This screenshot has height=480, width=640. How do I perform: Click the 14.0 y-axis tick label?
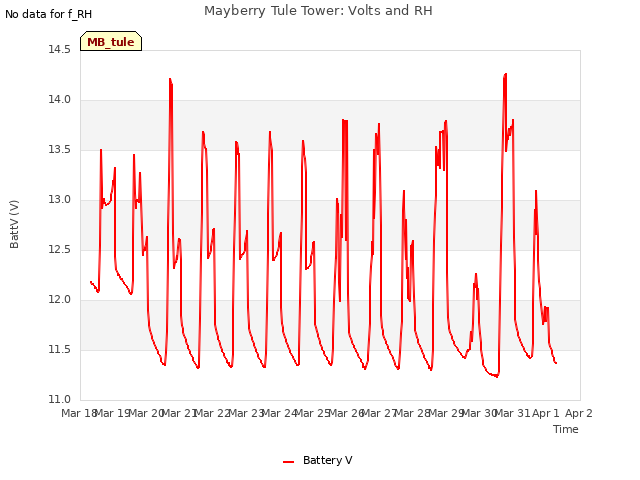(x=60, y=100)
